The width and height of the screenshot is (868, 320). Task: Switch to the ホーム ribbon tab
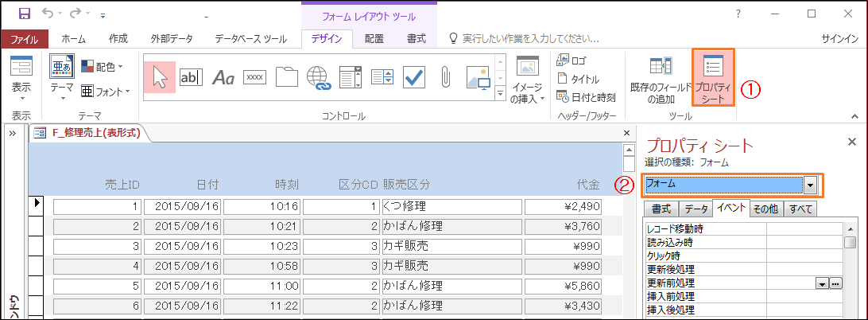pyautogui.click(x=74, y=39)
